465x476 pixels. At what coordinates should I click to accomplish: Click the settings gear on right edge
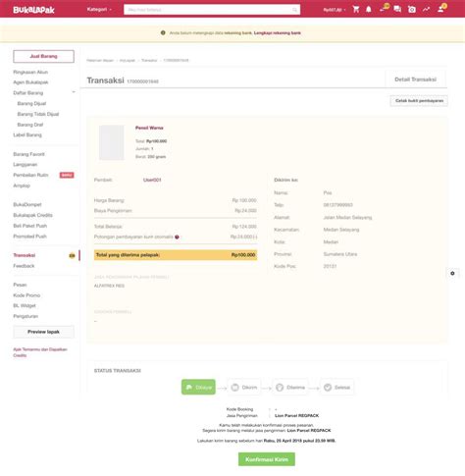click(x=452, y=273)
